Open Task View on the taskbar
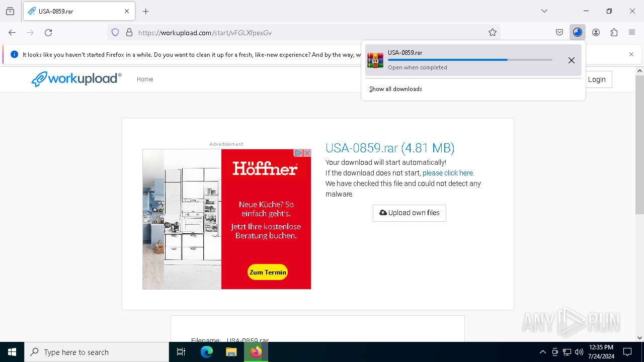 [x=181, y=352]
